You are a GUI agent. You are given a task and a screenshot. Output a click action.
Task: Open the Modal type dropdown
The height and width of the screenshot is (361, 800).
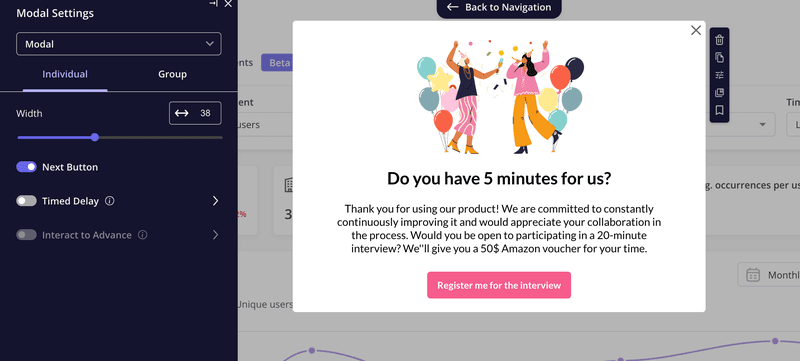point(119,44)
